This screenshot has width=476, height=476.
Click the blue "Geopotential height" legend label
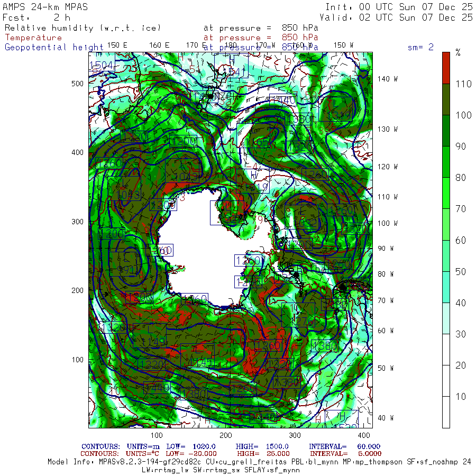click(x=54, y=48)
